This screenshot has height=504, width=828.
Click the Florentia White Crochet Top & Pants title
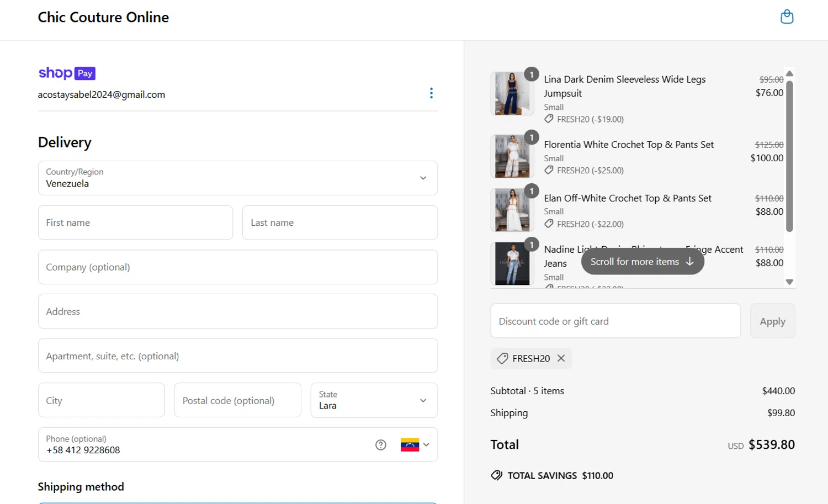629,145
